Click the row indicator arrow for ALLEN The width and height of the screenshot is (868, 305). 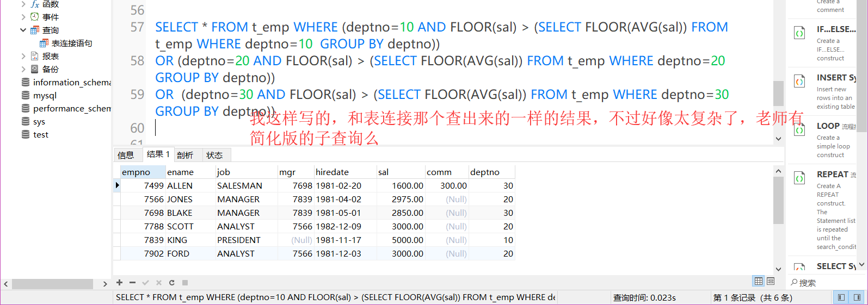tap(117, 185)
